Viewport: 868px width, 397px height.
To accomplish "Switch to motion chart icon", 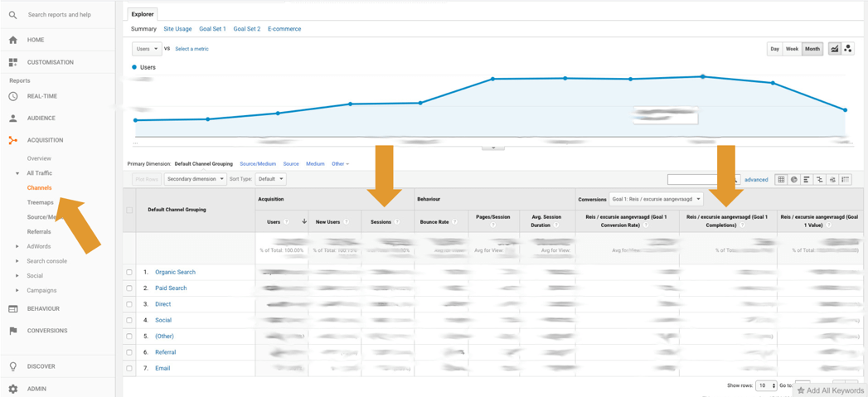I will [847, 49].
